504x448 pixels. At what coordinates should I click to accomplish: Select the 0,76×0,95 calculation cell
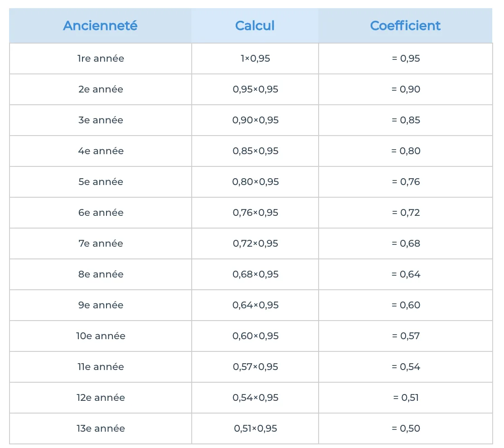click(x=255, y=213)
